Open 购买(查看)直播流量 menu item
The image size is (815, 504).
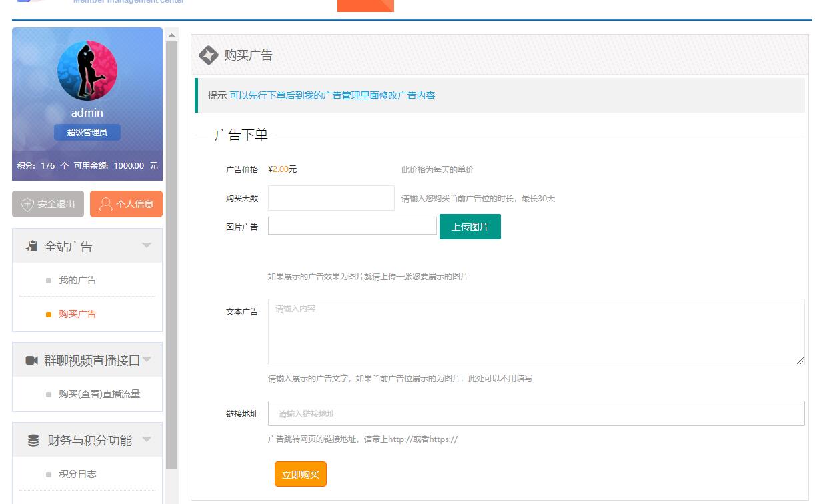(99, 394)
